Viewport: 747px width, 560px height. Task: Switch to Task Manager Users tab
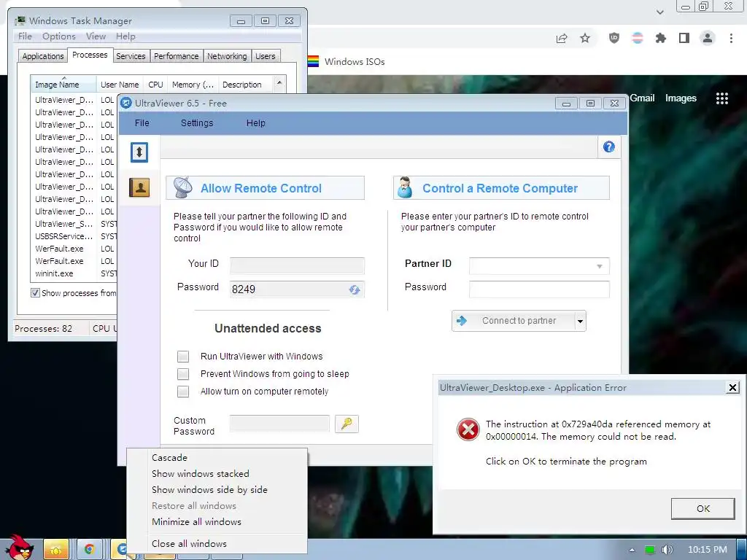[x=266, y=56]
